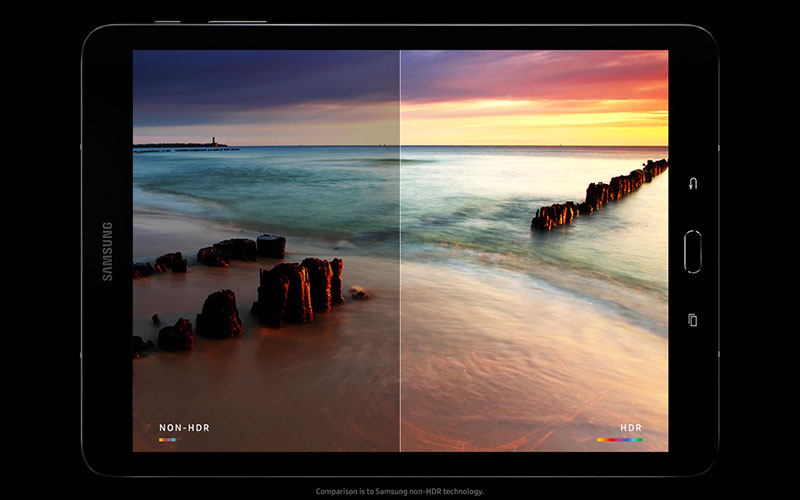Click the color spectrum bar under NON-HDR
This screenshot has width=800, height=500.
click(x=168, y=440)
